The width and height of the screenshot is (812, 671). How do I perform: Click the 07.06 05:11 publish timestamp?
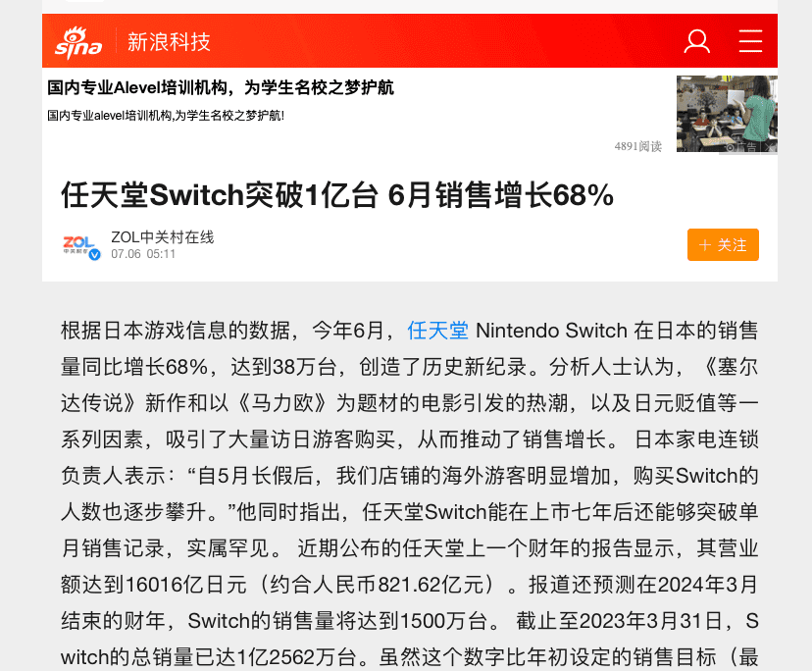click(x=143, y=254)
